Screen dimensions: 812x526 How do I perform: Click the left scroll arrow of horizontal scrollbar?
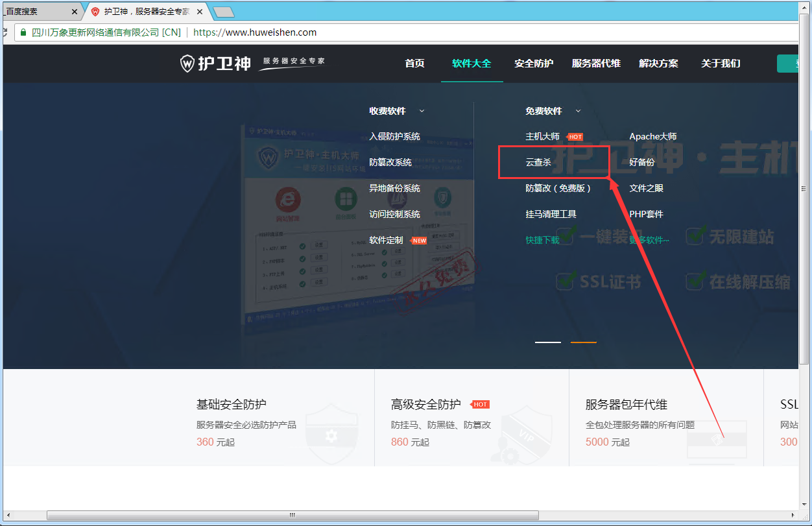7,515
